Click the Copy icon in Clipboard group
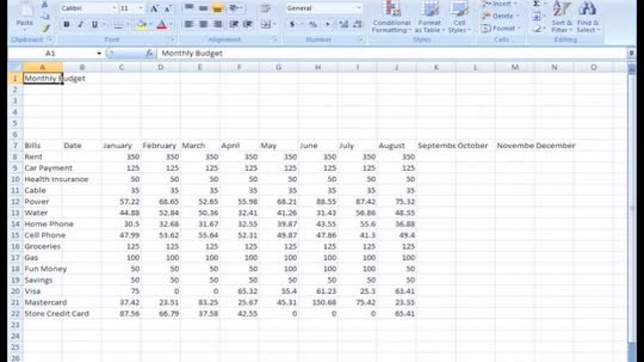The width and height of the screenshot is (644, 362). pyautogui.click(x=45, y=16)
